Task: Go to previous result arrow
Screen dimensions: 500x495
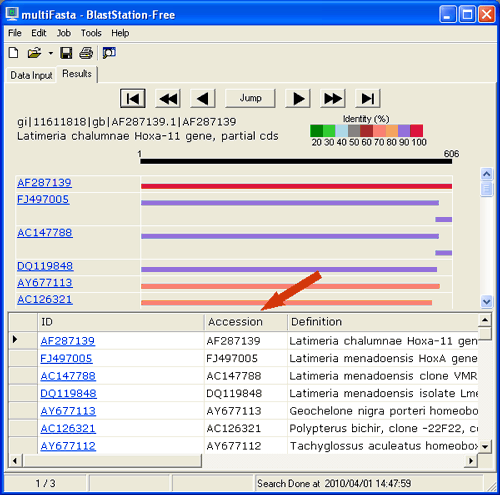Action: [203, 98]
